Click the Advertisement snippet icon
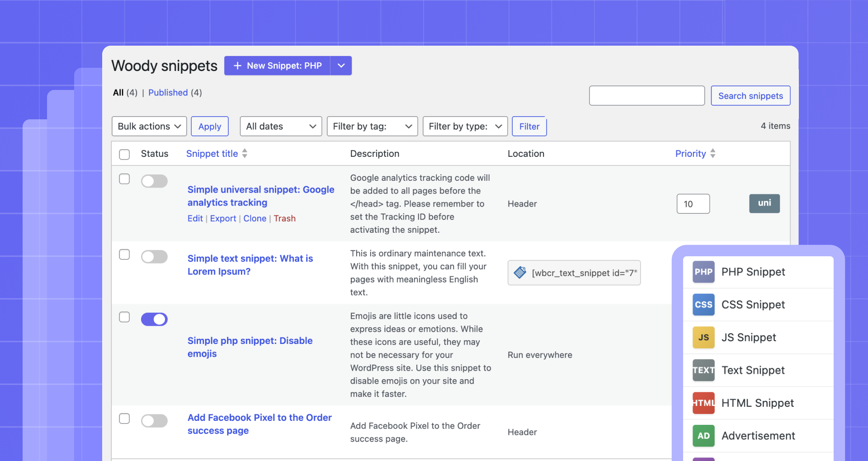The height and width of the screenshot is (461, 868). (703, 436)
